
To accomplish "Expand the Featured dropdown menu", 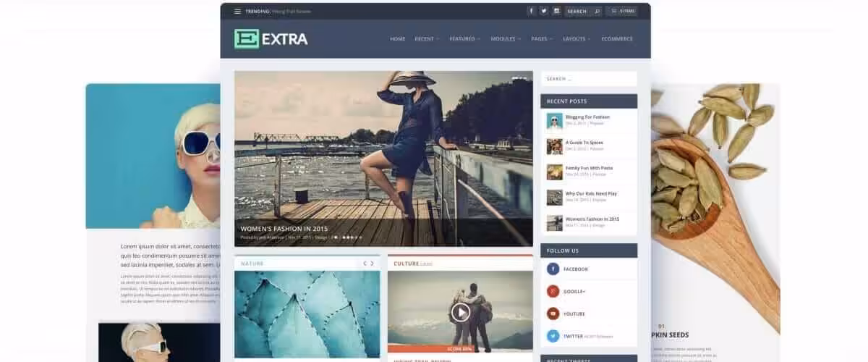I will click(x=465, y=38).
